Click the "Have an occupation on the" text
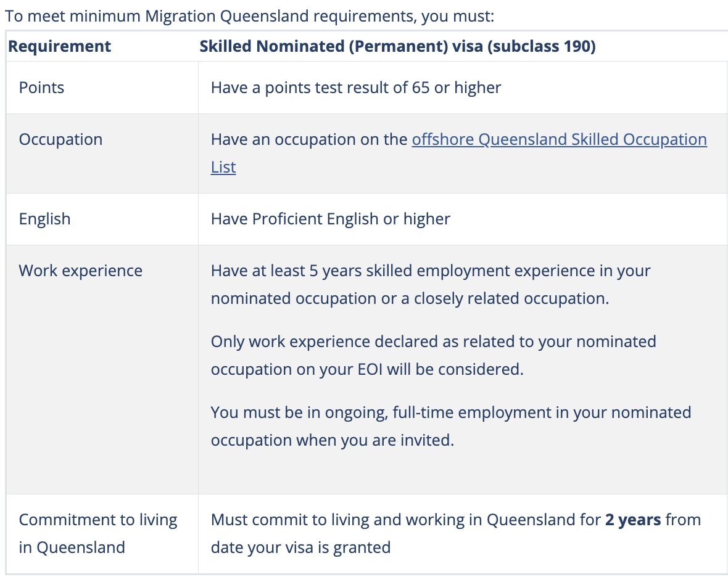 [x=310, y=139]
